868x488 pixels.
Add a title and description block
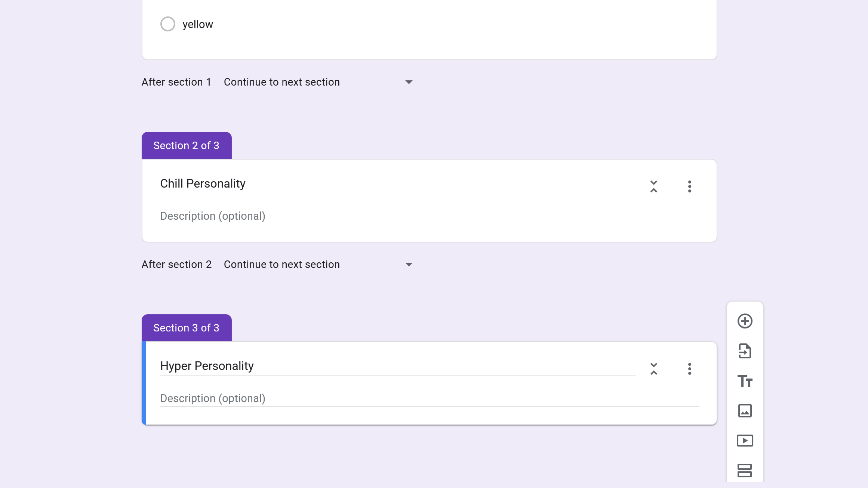(x=745, y=381)
